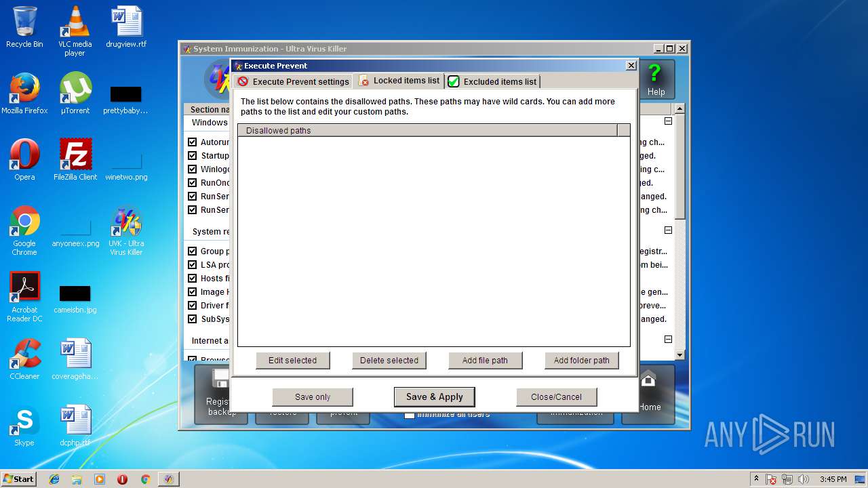868x488 pixels.
Task: Collapse the Internet section
Action: pyautogui.click(x=668, y=340)
